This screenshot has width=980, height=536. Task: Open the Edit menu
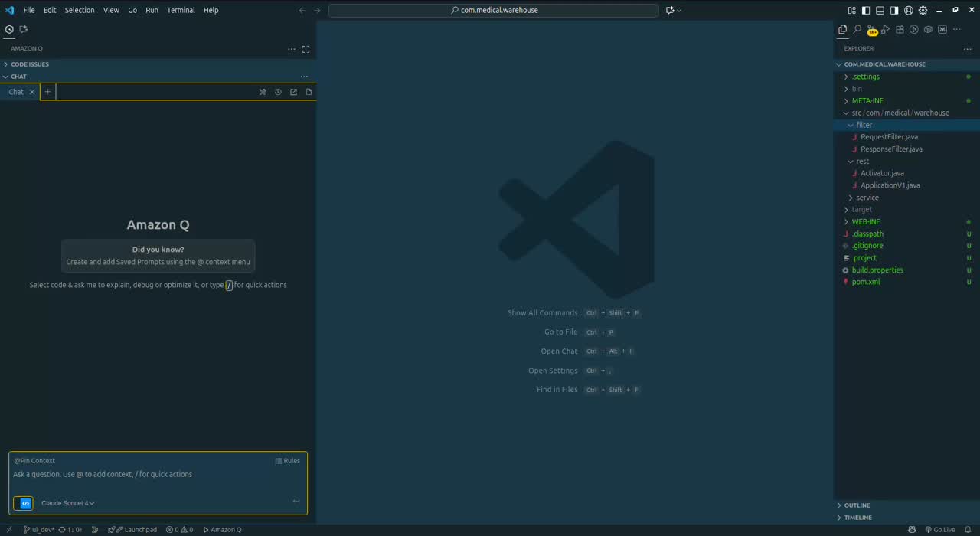pos(50,10)
